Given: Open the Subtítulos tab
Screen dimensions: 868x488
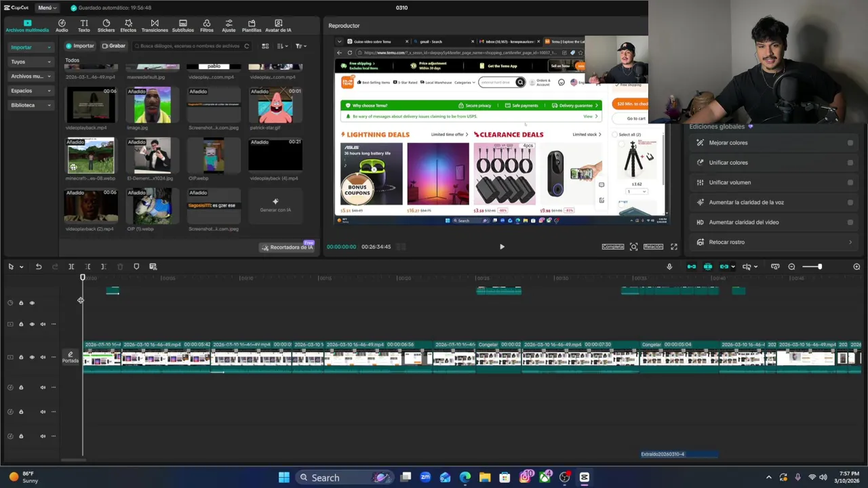Looking at the screenshot, I should pos(182,26).
